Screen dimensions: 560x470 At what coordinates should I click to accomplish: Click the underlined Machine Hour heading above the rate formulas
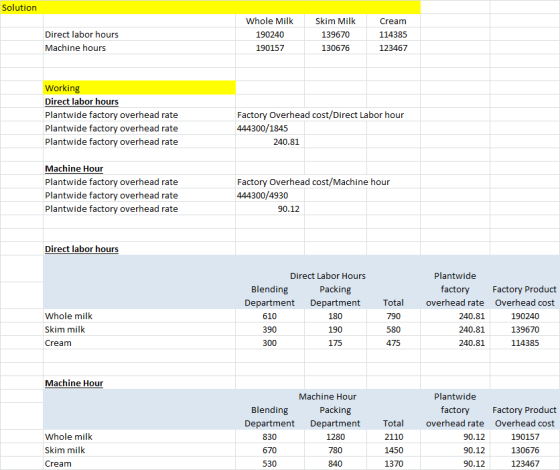click(x=74, y=169)
